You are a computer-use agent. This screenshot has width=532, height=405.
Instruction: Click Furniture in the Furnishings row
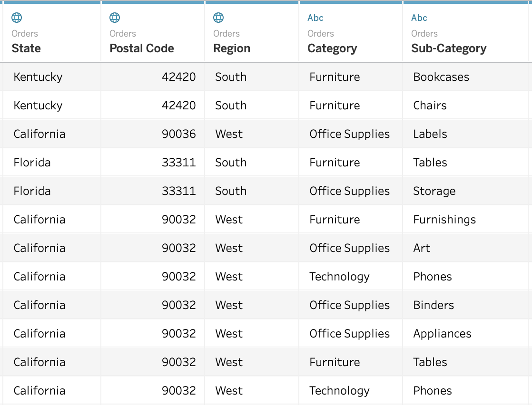[335, 220]
